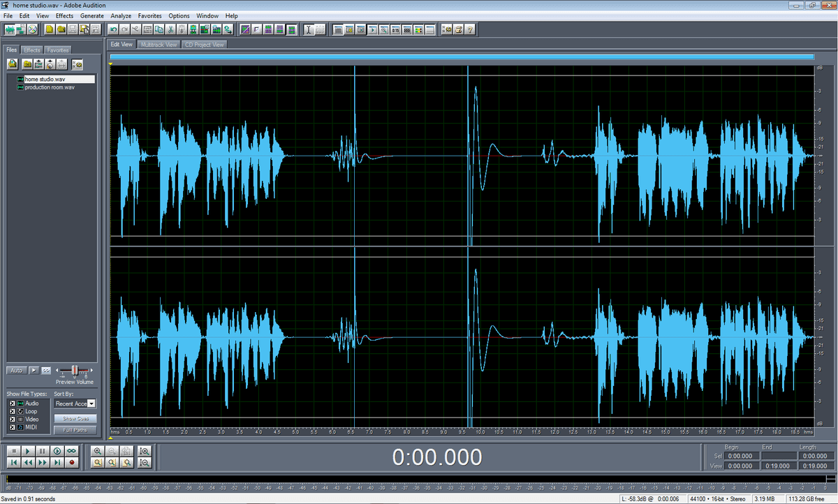Viewport: 838px width, 504px height.
Task: Toggle the Spectral View toolbar icon
Action: pyautogui.click(x=245, y=29)
